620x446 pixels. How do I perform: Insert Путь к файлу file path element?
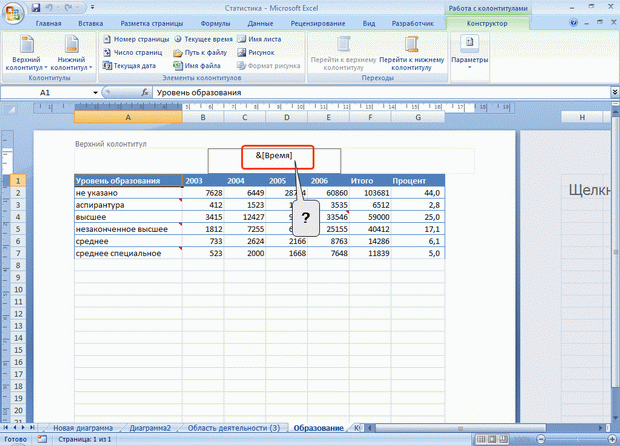coord(200,52)
